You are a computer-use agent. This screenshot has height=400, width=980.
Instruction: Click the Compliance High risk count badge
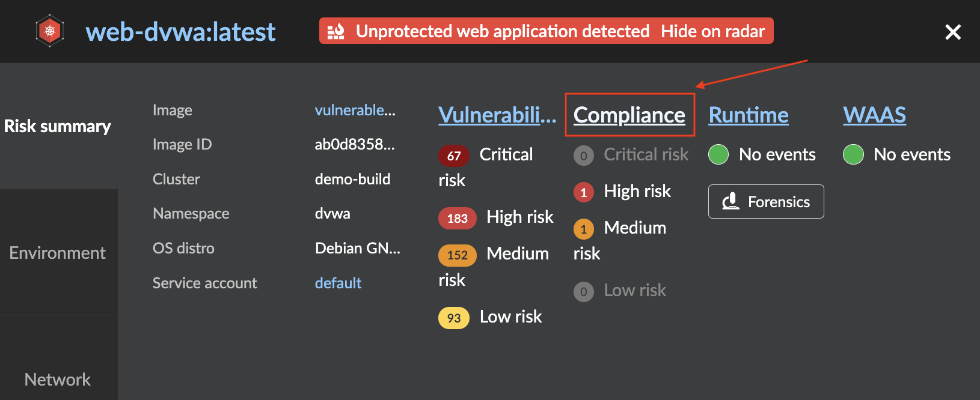tap(583, 192)
